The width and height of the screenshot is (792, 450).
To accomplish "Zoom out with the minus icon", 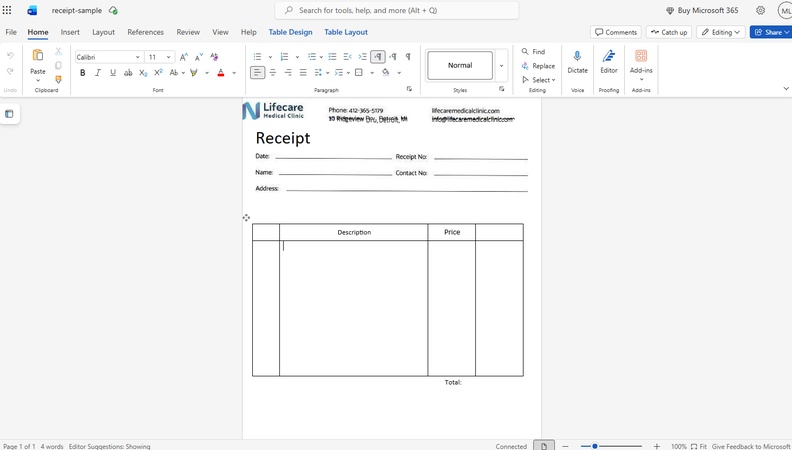I will coord(565,446).
